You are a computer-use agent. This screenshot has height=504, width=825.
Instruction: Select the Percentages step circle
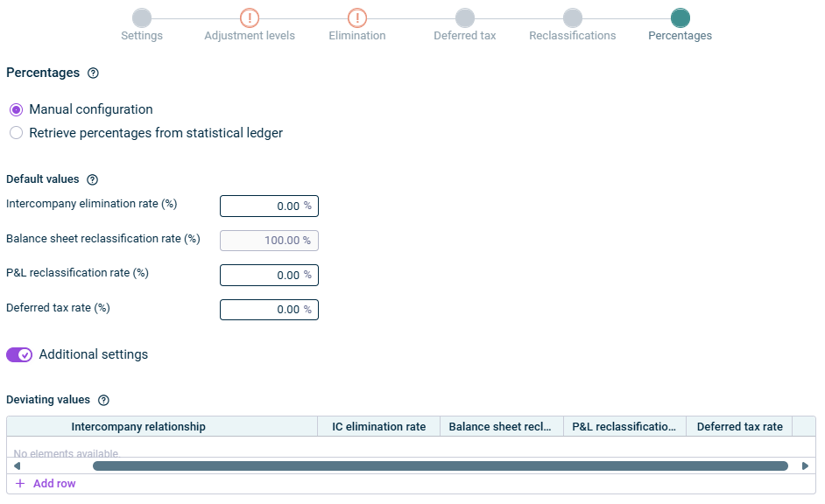(680, 18)
